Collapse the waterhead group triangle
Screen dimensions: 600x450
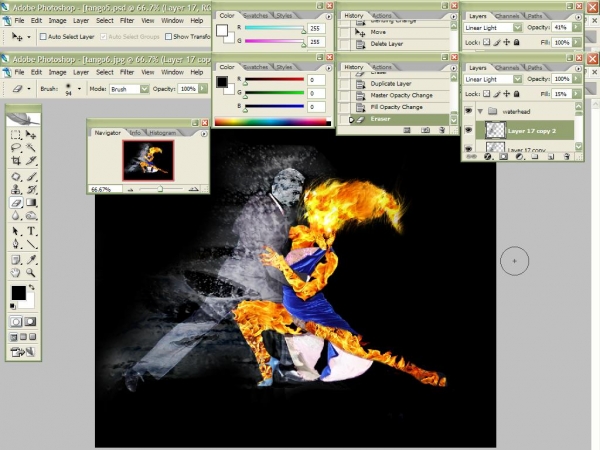(x=480, y=111)
